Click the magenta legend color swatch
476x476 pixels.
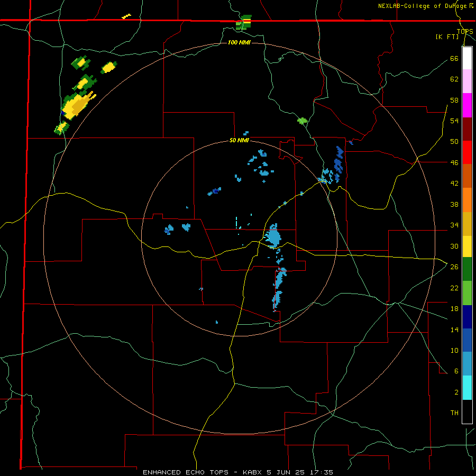(x=467, y=105)
